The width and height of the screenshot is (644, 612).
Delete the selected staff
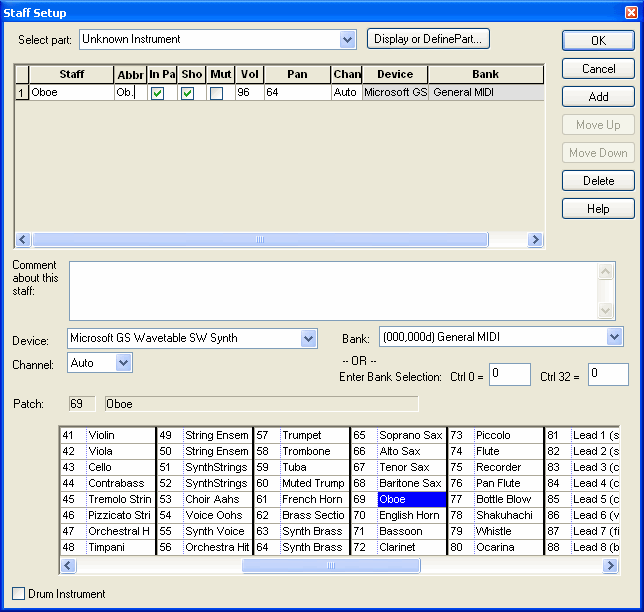[x=597, y=181]
